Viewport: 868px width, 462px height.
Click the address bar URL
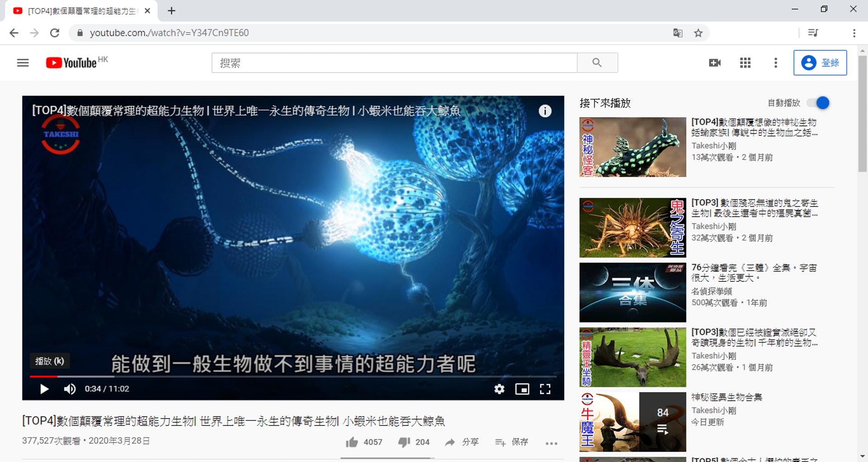point(170,33)
